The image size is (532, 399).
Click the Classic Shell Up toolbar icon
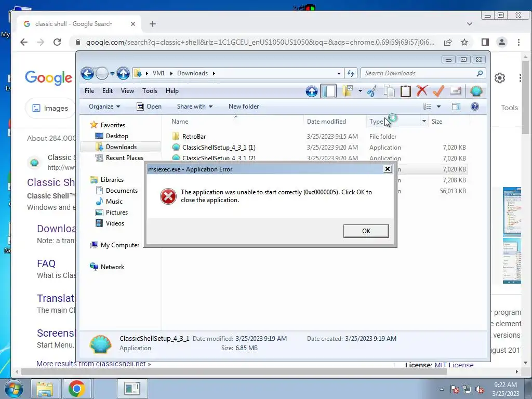pyautogui.click(x=312, y=91)
